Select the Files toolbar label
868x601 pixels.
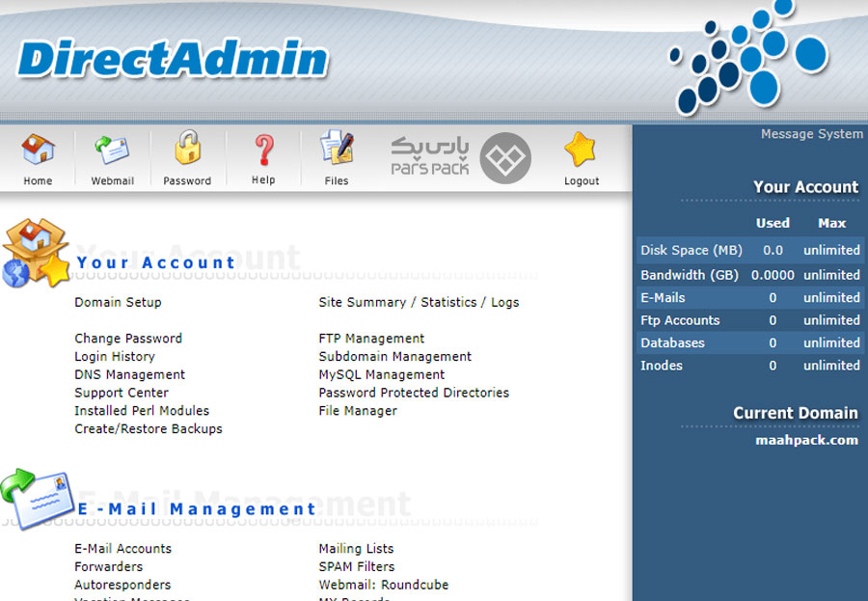(x=337, y=181)
